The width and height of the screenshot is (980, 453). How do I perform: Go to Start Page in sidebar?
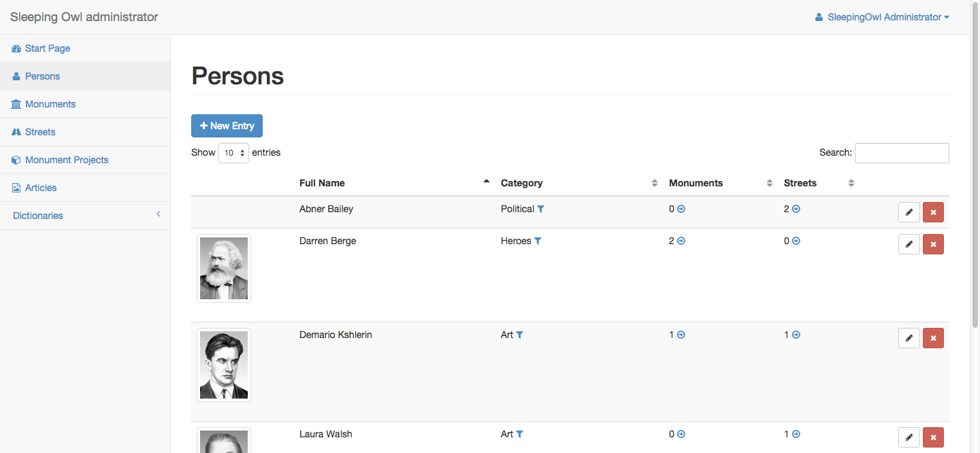coord(85,48)
